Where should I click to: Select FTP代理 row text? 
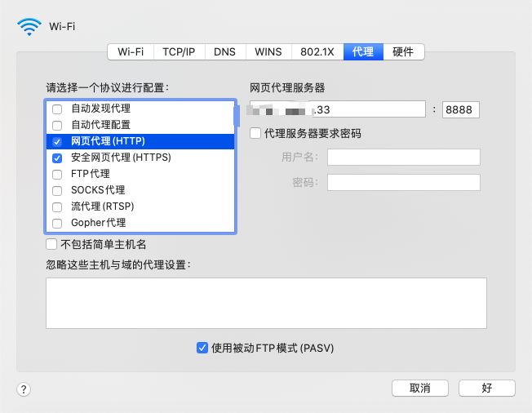91,174
